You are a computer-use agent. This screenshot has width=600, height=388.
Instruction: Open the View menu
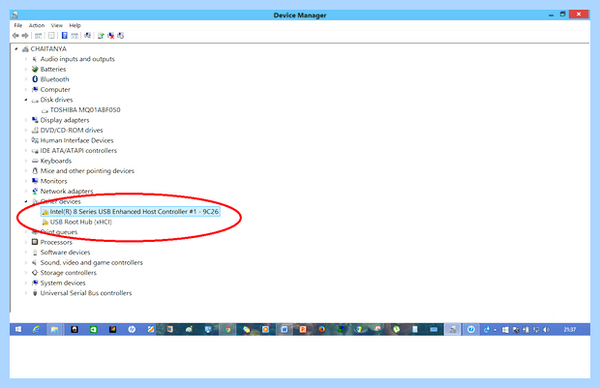coord(57,25)
